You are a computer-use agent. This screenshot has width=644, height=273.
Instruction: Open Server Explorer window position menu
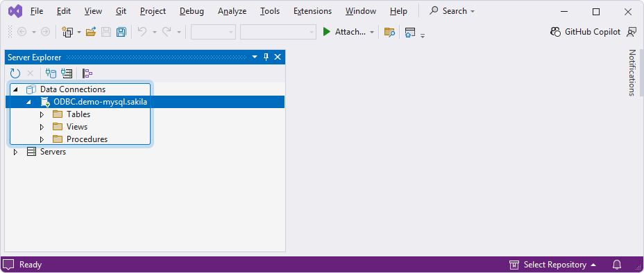tap(255, 57)
